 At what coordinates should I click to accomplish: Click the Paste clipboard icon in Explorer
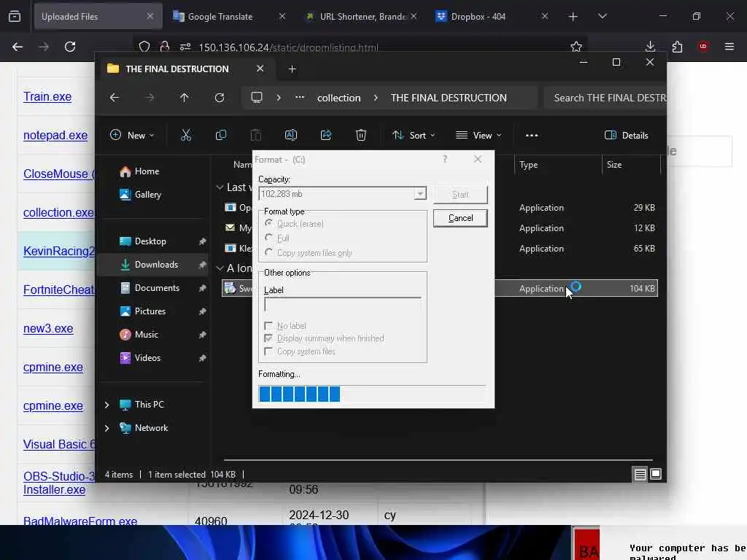click(256, 135)
